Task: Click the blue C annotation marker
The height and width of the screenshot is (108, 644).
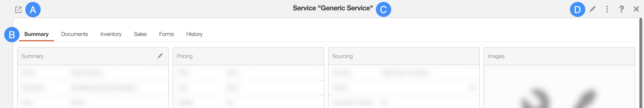Action: click(383, 10)
